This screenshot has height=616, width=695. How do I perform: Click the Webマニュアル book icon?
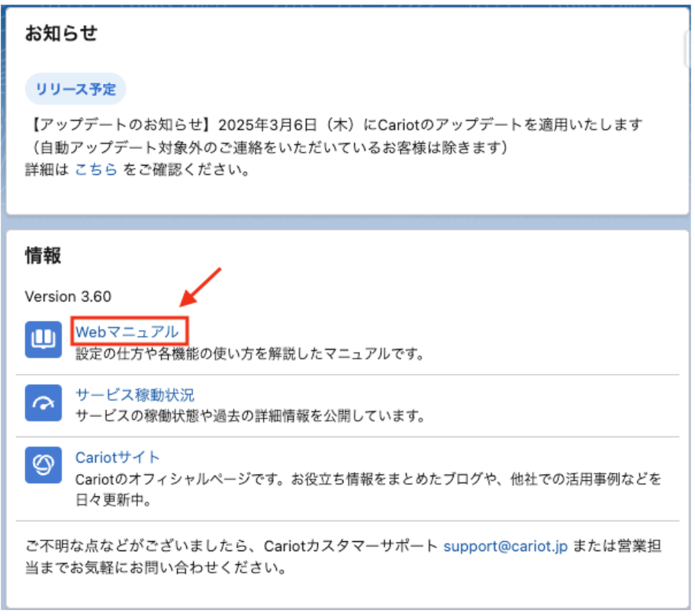coord(43,340)
